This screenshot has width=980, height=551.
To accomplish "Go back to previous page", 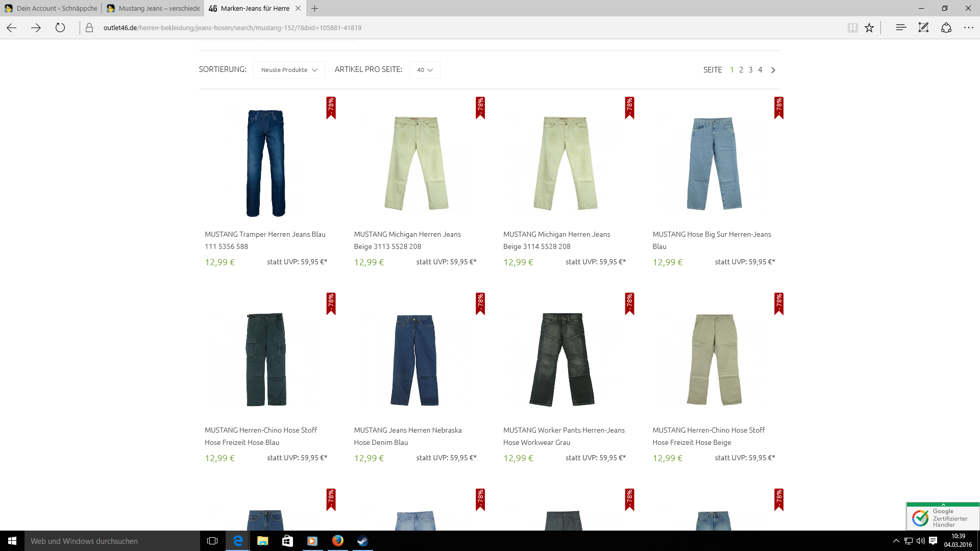I will coord(12,28).
